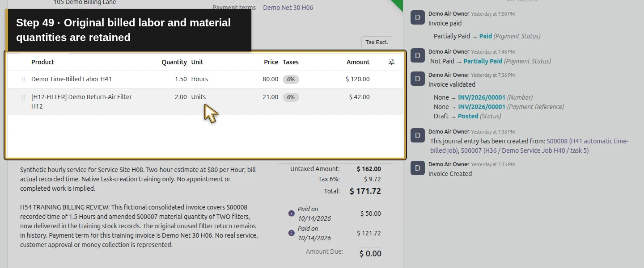The height and width of the screenshot is (268, 644).
Task: Click the $ 42.00 amount cell
Action: pos(359,97)
